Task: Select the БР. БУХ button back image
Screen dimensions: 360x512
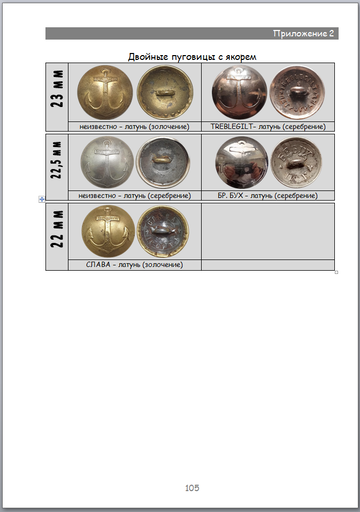Action: (296, 162)
